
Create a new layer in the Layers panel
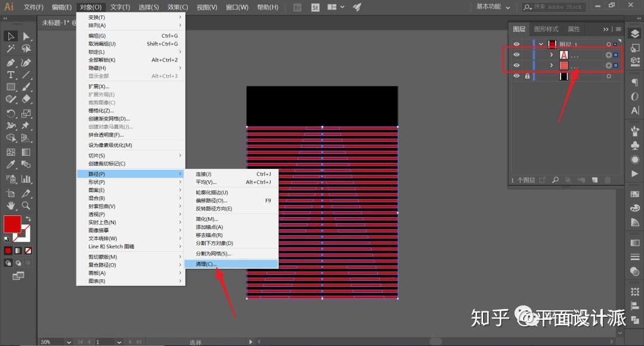[595, 180]
